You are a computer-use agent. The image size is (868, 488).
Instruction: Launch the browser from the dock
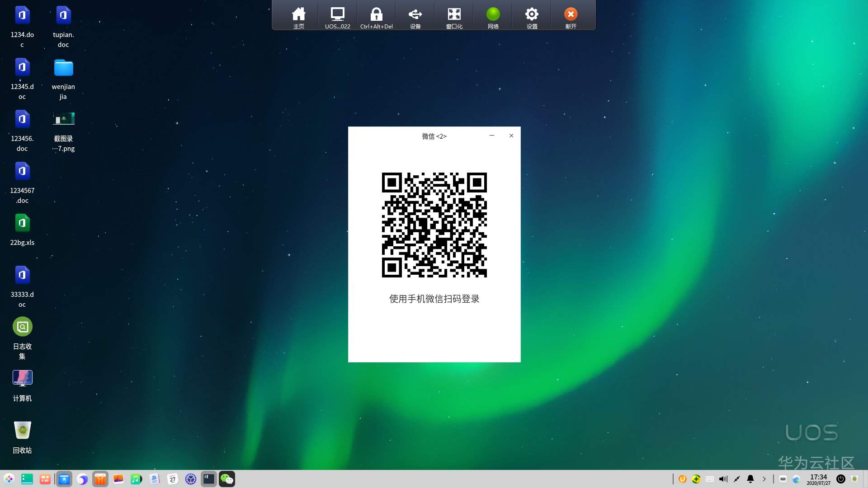[82, 479]
